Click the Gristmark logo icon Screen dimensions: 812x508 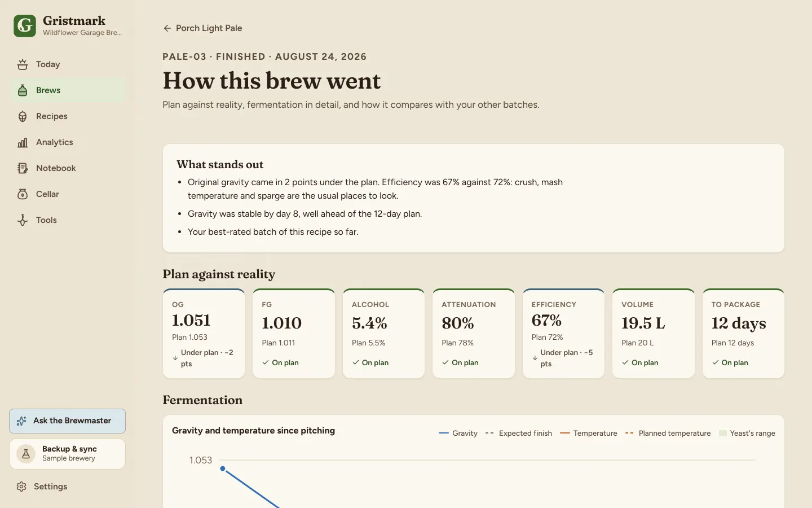pos(25,26)
